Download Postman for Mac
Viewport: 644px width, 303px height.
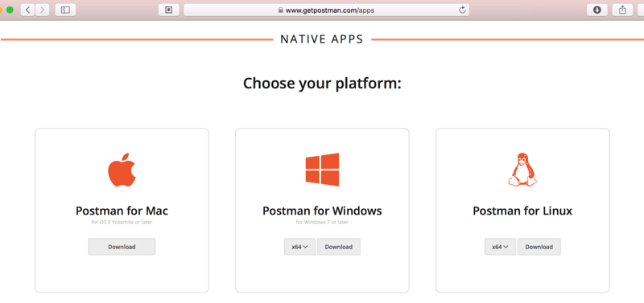point(122,247)
